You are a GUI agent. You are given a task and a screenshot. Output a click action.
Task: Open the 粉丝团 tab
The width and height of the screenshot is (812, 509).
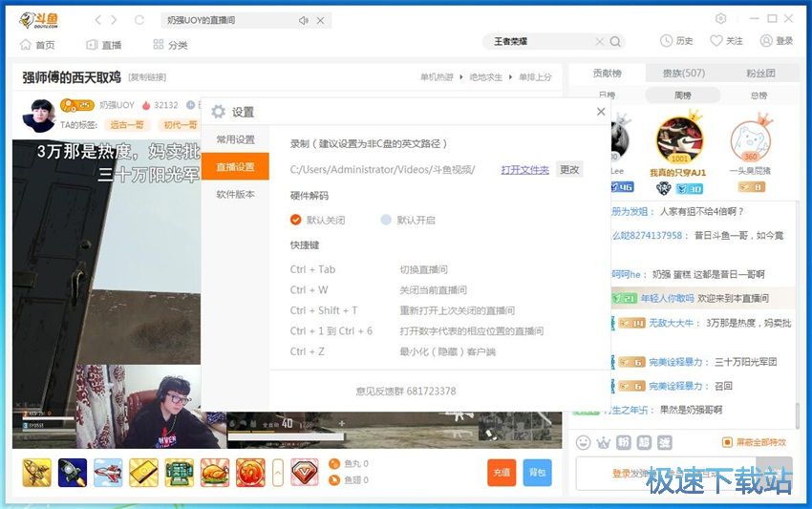(x=760, y=73)
